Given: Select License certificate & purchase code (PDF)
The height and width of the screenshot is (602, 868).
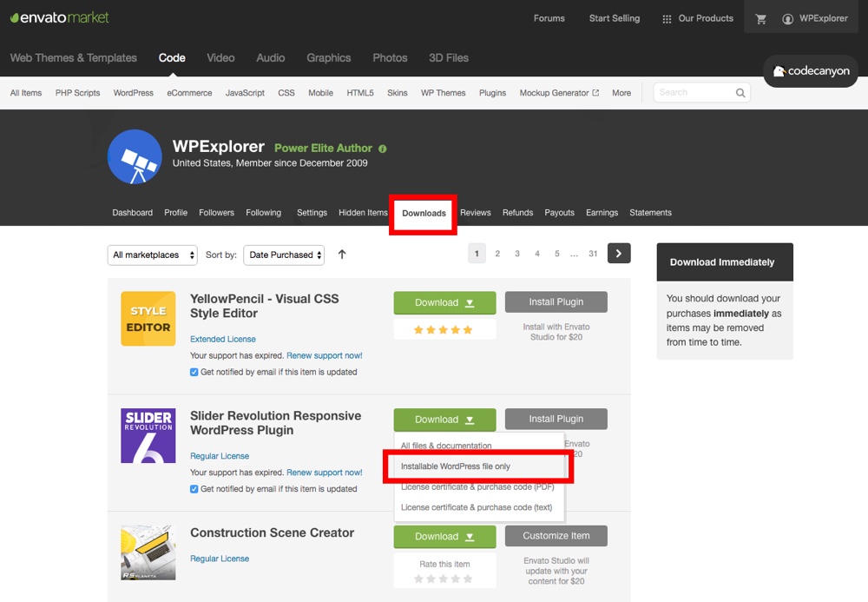Looking at the screenshot, I should (x=478, y=486).
